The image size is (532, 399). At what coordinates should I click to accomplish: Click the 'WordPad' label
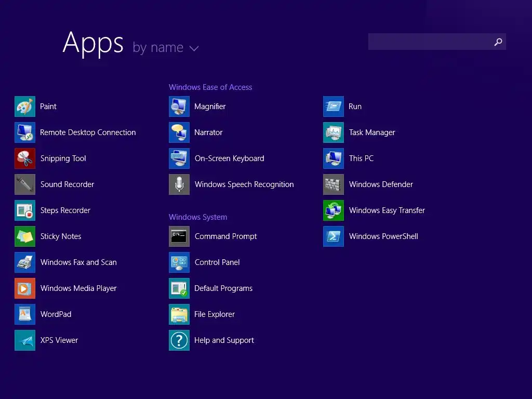[56, 314]
